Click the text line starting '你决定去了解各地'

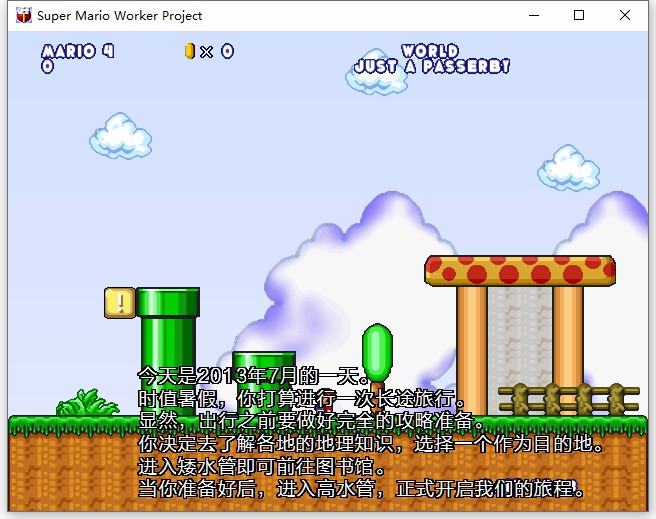pyautogui.click(x=372, y=443)
